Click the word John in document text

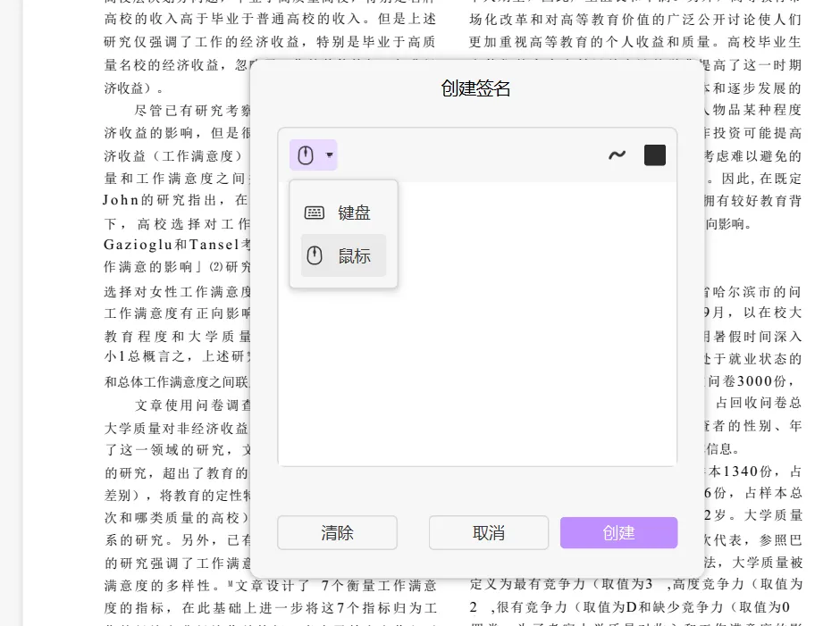coord(122,200)
